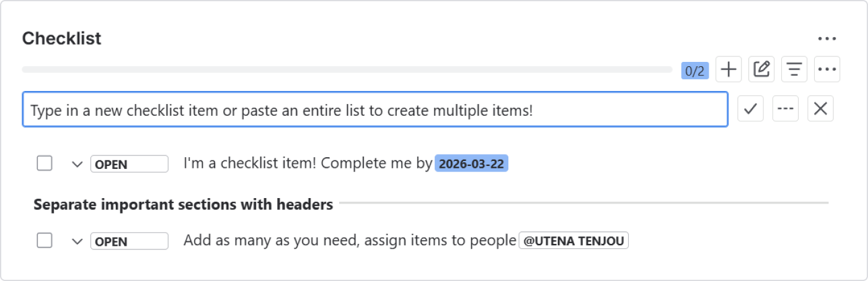The width and height of the screenshot is (868, 281).
Task: Change OPEN status on second item
Action: point(130,241)
